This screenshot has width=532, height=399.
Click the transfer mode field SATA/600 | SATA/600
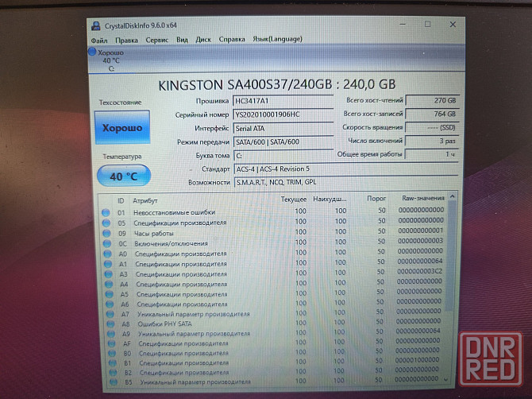[x=283, y=142]
